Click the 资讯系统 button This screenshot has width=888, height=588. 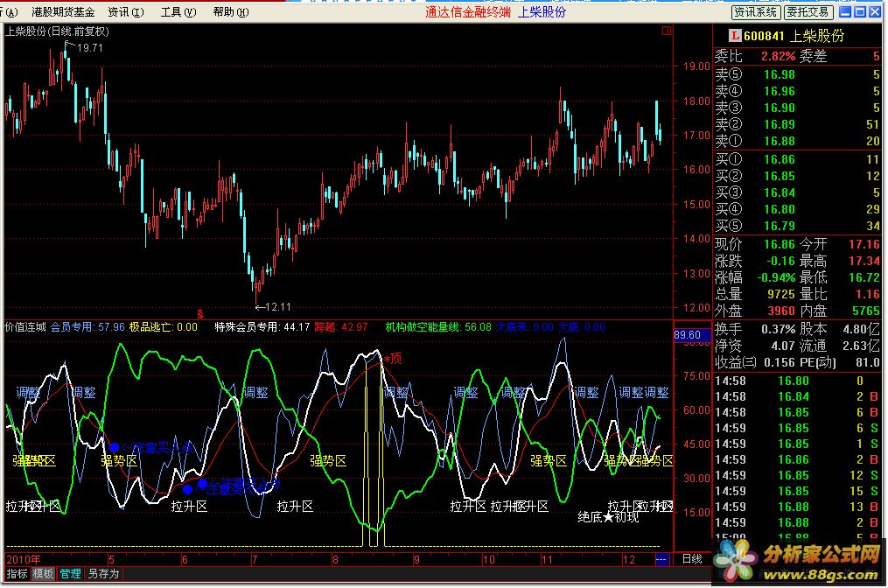tap(756, 12)
